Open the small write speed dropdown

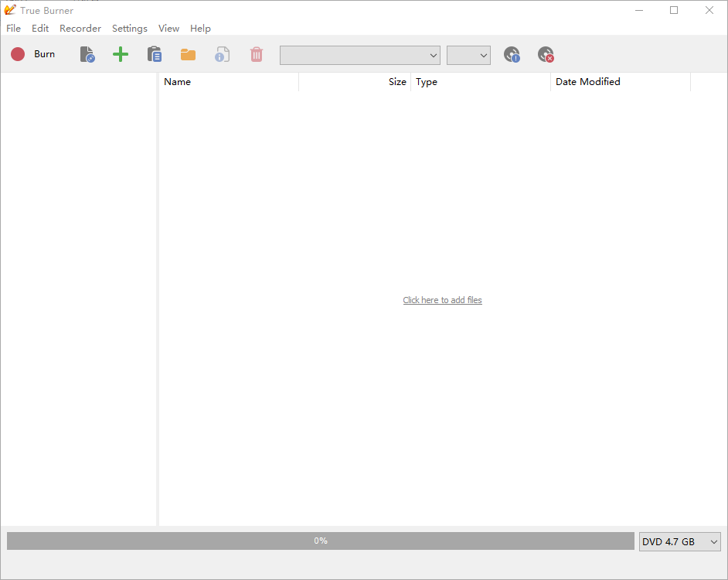[x=468, y=55]
